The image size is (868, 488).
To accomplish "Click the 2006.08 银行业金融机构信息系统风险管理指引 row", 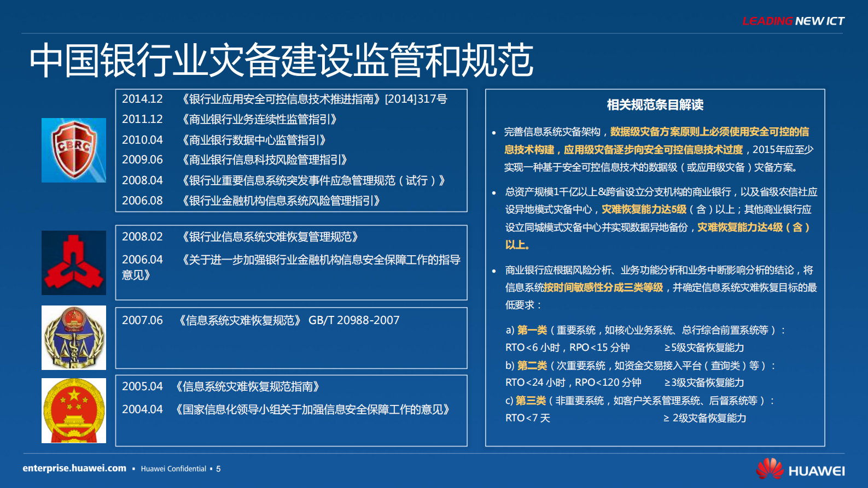I will pos(251,201).
